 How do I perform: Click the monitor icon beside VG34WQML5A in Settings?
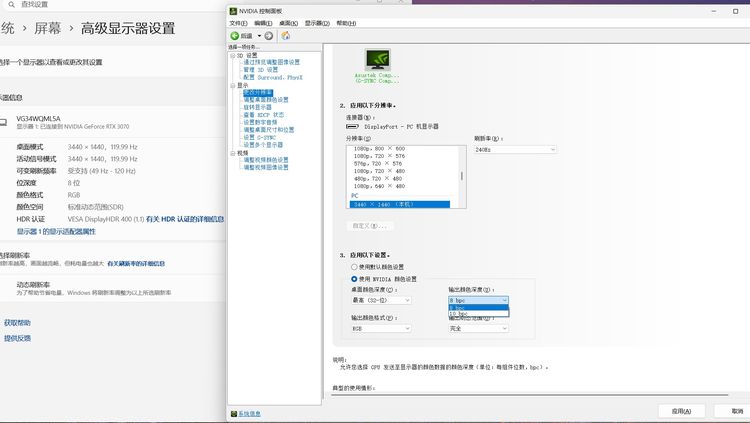[3, 122]
